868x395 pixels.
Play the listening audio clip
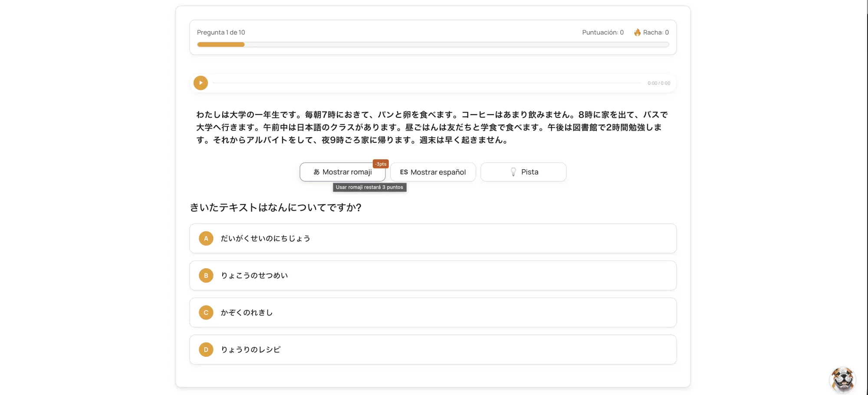tap(201, 83)
